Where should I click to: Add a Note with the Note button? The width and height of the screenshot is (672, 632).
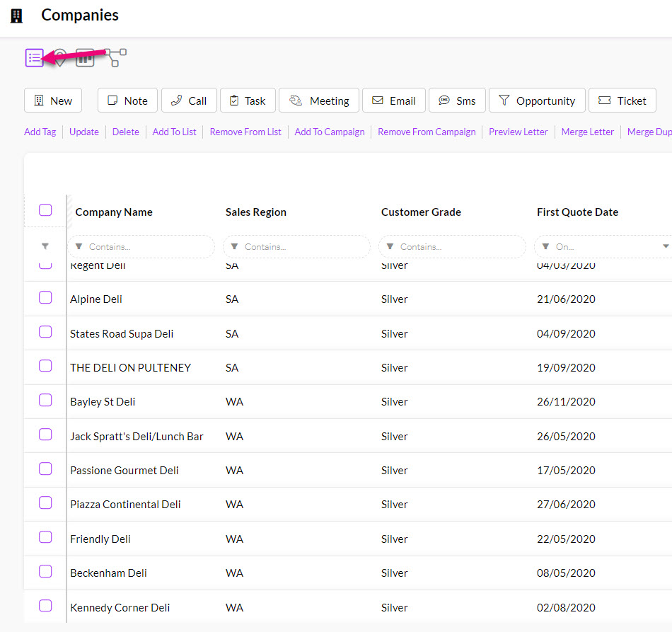pos(128,100)
